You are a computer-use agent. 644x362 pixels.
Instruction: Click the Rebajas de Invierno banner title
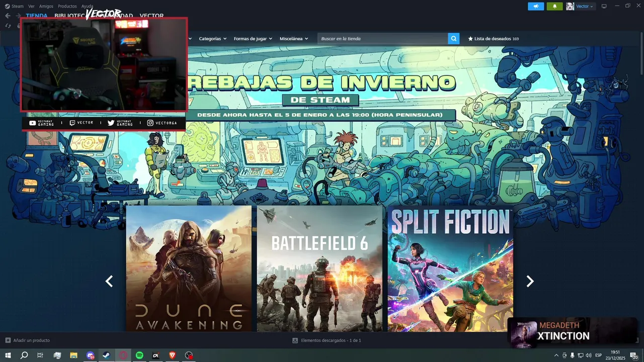tap(321, 82)
